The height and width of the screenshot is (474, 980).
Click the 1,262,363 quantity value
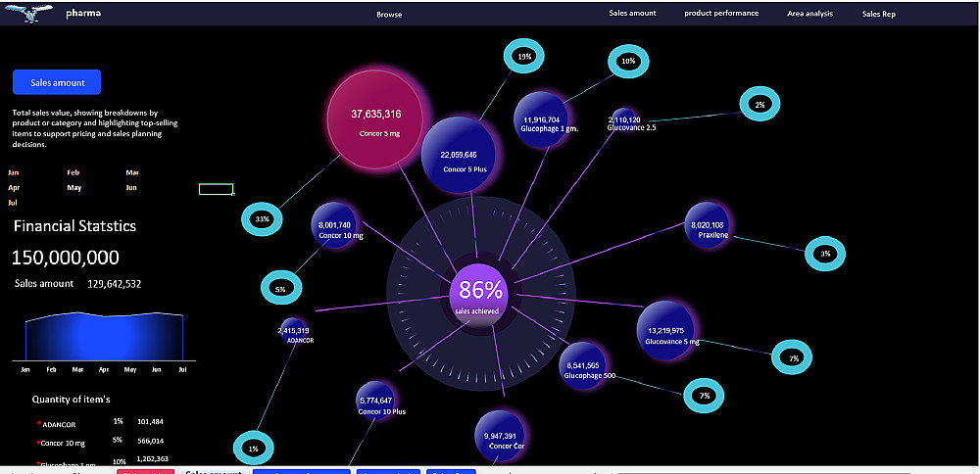coord(152,458)
